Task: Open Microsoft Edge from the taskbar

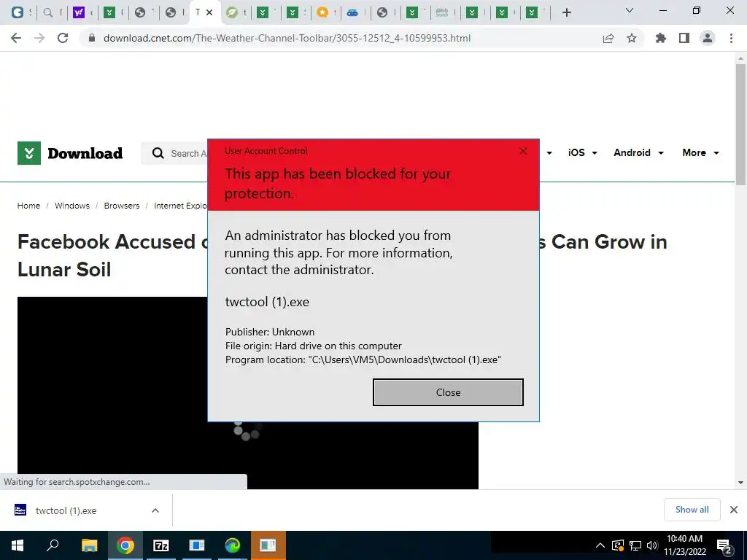Action: click(233, 545)
